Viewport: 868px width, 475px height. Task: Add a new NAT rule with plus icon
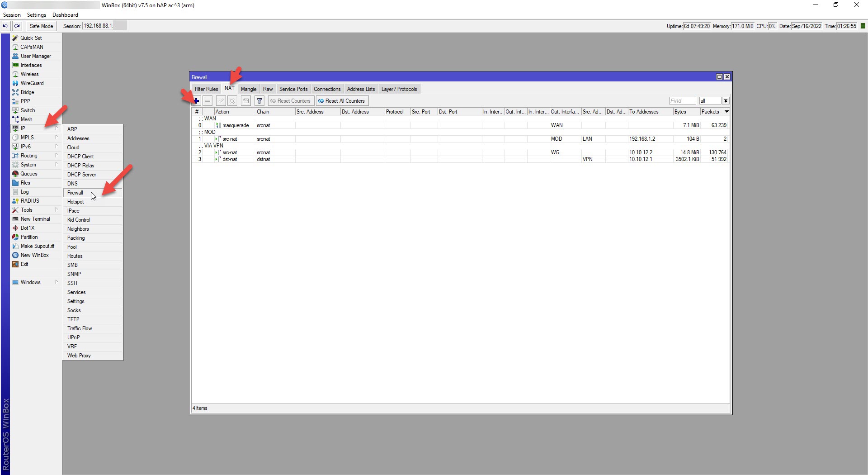click(196, 101)
